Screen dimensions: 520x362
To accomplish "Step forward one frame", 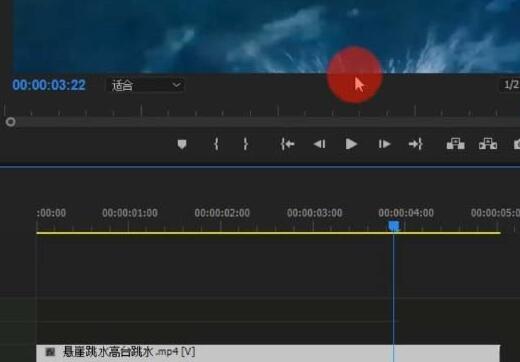I will tap(384, 144).
